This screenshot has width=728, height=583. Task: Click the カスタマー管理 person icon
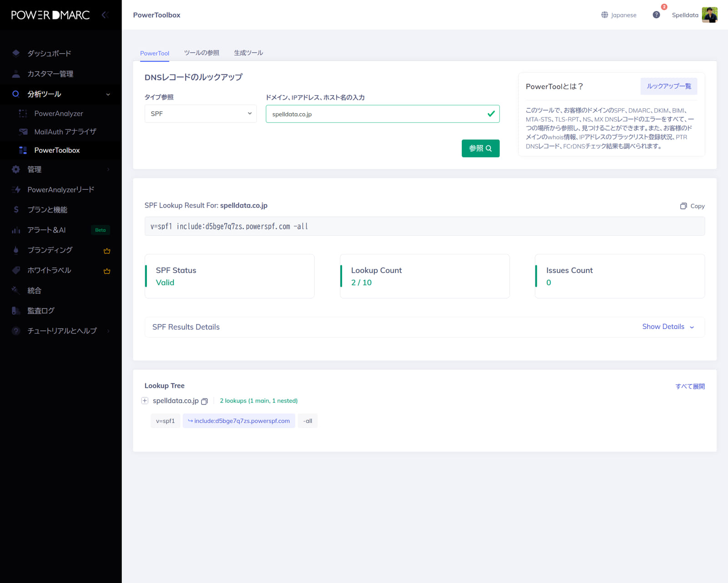16,74
